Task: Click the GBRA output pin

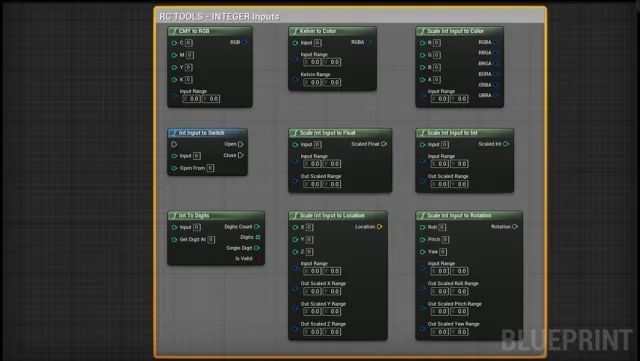Action: pos(496,95)
